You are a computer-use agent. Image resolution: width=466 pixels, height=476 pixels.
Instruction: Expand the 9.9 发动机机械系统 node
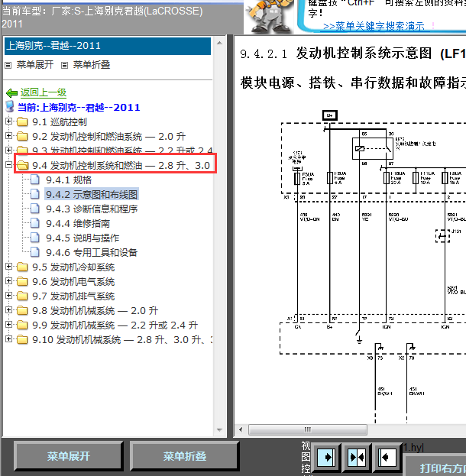pos(9,325)
